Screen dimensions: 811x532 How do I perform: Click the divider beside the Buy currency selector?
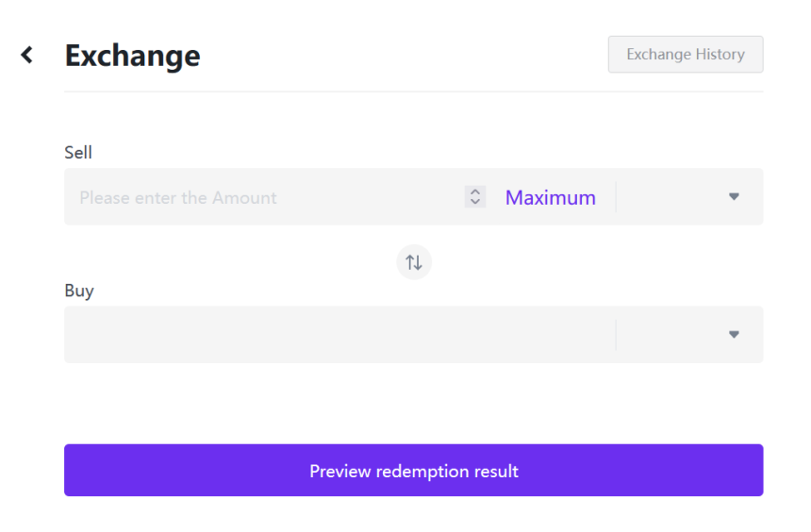click(616, 334)
